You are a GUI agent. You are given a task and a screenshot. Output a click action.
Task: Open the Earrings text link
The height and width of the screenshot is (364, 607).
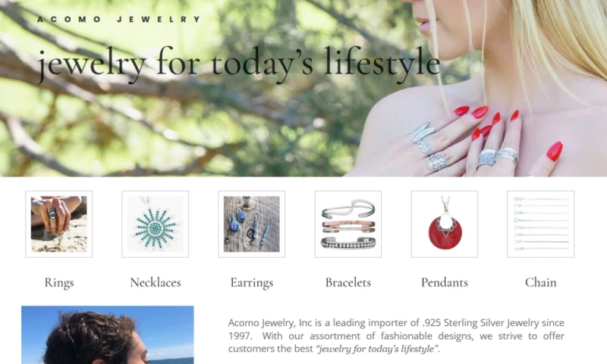tap(252, 283)
